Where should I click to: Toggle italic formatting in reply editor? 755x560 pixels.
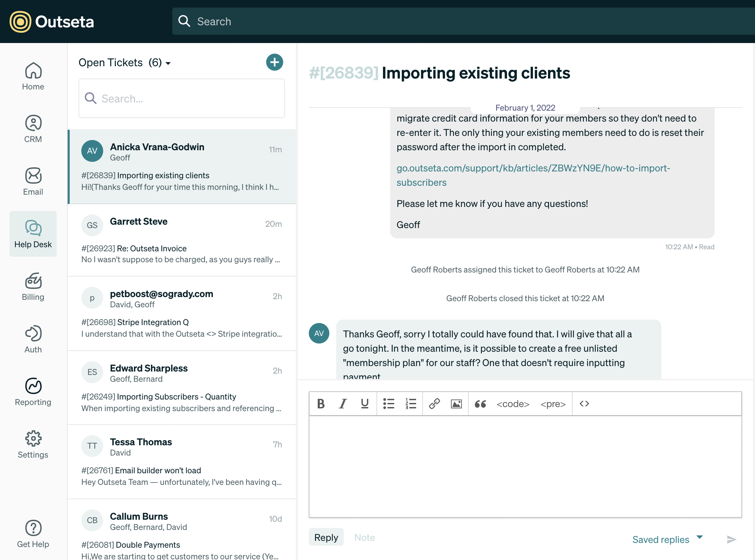point(343,404)
